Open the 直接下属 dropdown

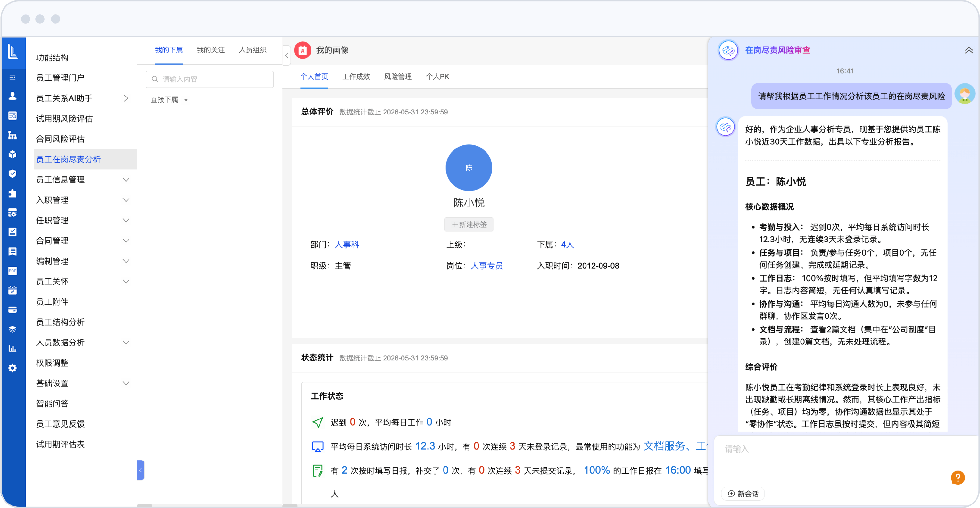pos(169,99)
